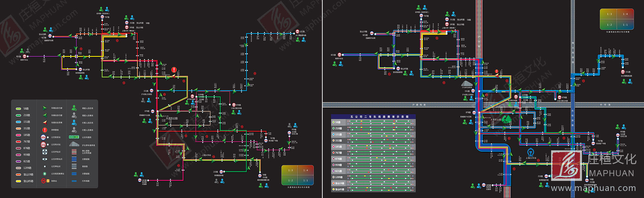Click the red exclamation alert on left map
Viewport: 644px width, 198px height.
point(174,70)
